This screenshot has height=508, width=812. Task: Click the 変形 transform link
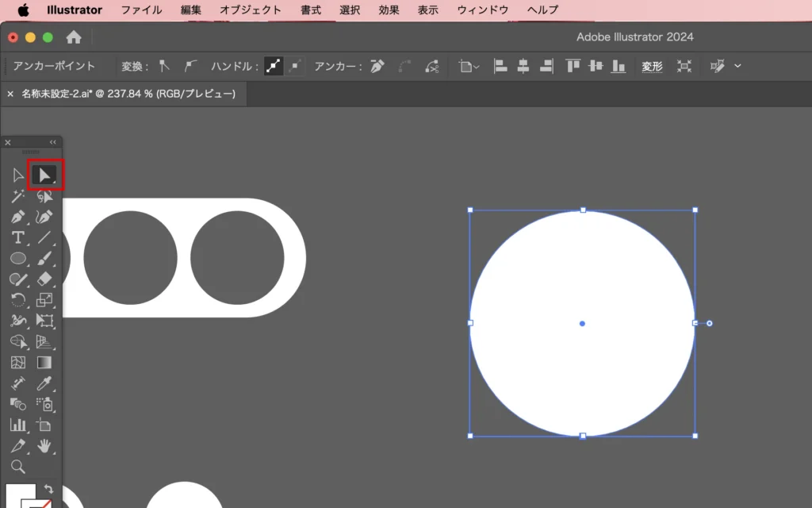pos(652,67)
